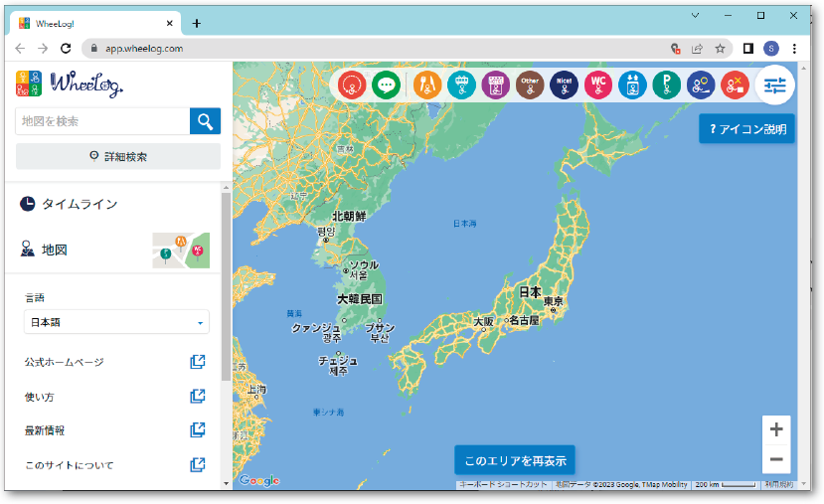824x504 pixels.
Task: Open the 言語 language dropdown
Action: [x=116, y=322]
